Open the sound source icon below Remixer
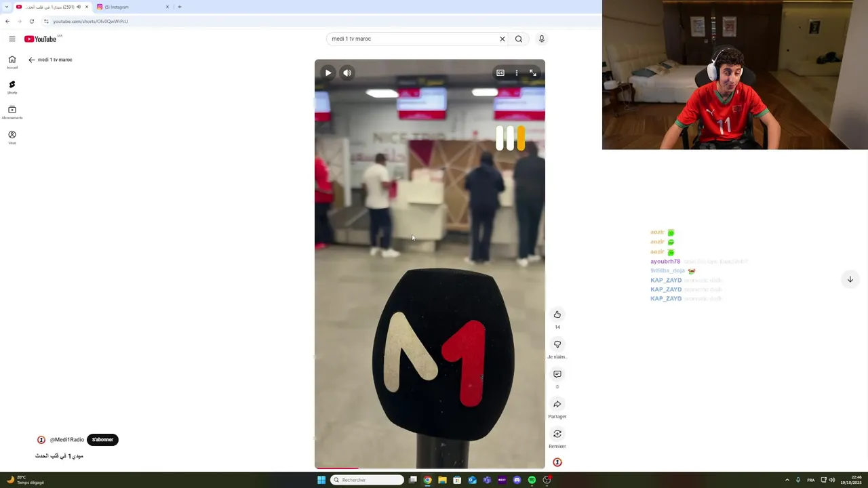 [557, 462]
